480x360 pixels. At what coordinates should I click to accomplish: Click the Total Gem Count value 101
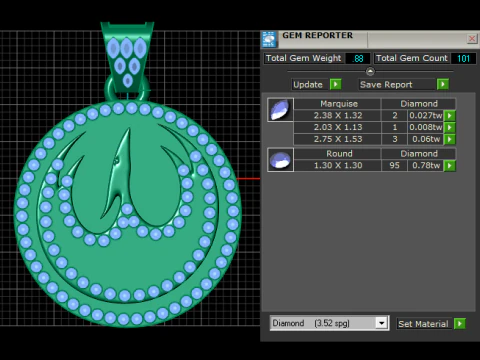463,58
